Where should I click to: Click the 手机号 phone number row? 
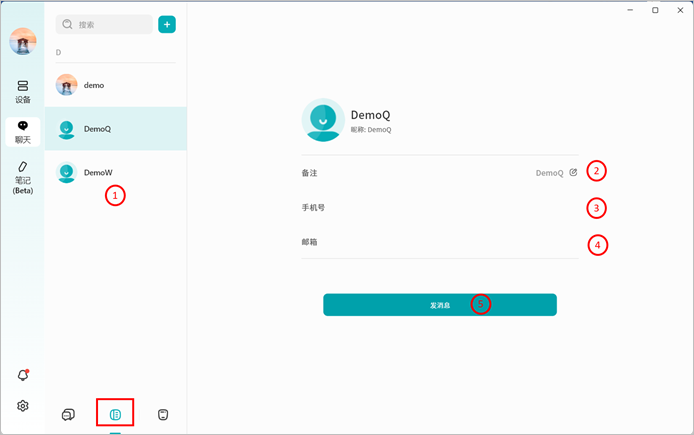coord(440,208)
